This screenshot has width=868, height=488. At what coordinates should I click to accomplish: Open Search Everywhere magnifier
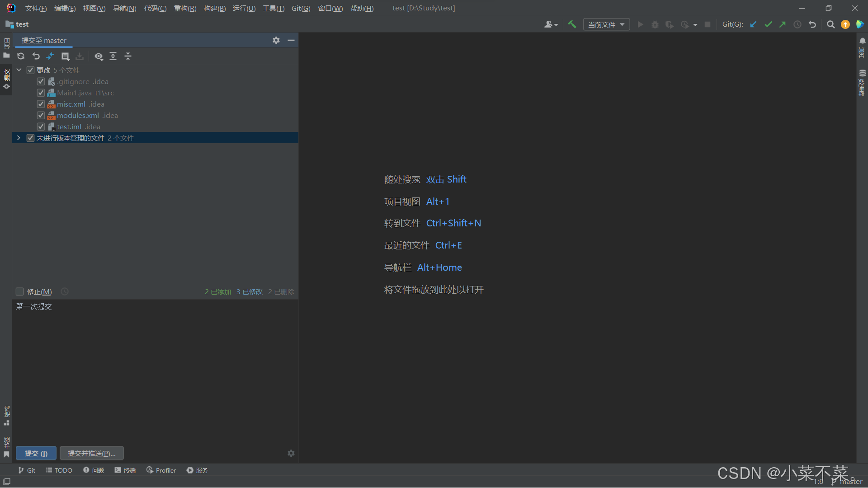click(830, 24)
